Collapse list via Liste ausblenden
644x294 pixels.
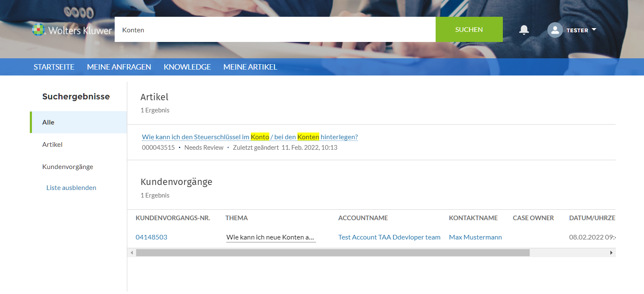(x=71, y=188)
